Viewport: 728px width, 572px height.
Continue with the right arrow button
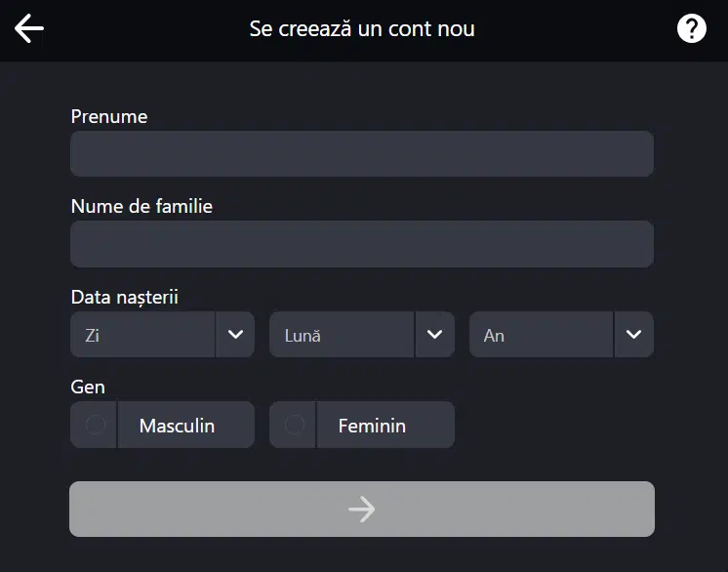click(362, 509)
